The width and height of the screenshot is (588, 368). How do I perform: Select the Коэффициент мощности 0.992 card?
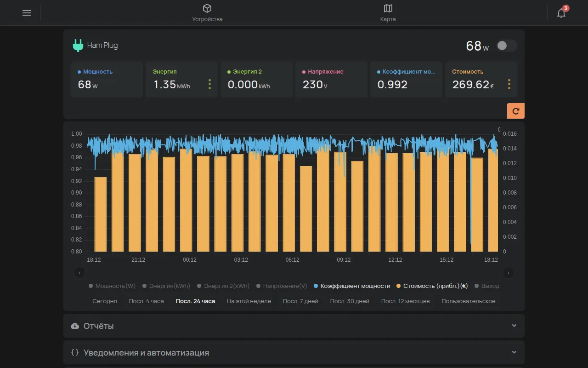click(406, 80)
